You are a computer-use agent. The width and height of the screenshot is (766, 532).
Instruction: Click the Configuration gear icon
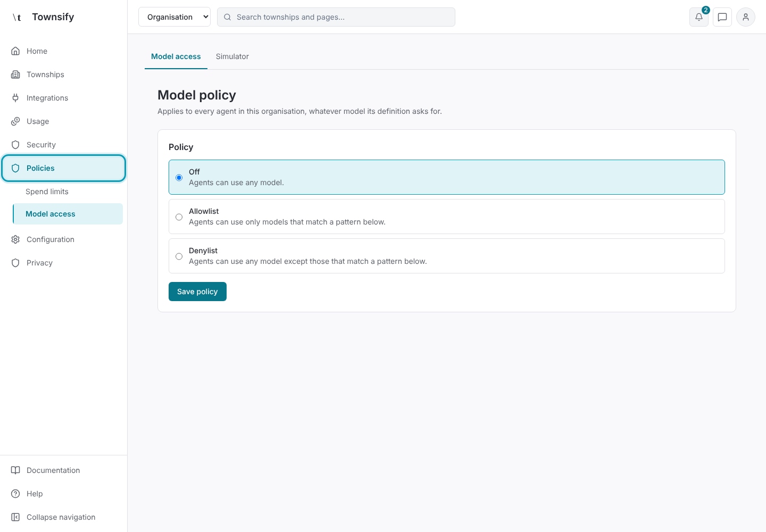[x=15, y=239]
